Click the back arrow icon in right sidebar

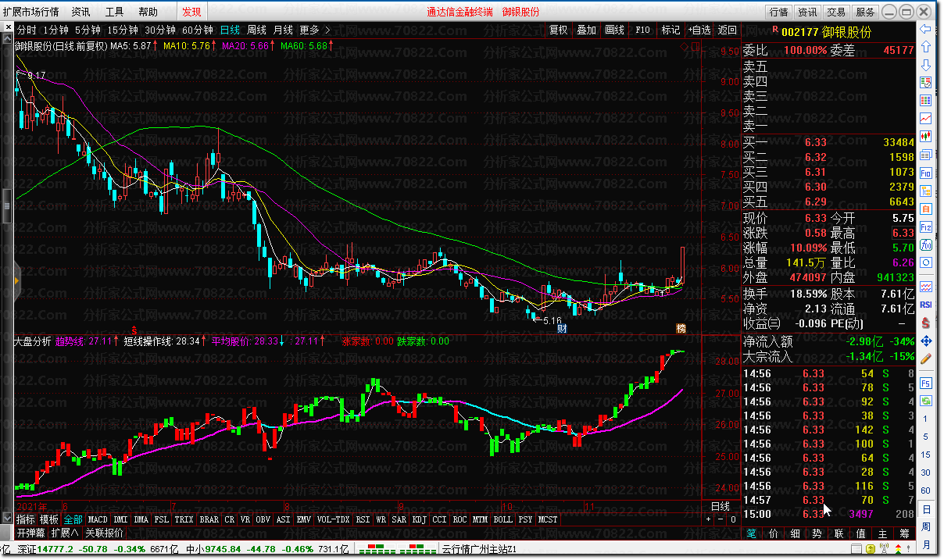click(926, 30)
